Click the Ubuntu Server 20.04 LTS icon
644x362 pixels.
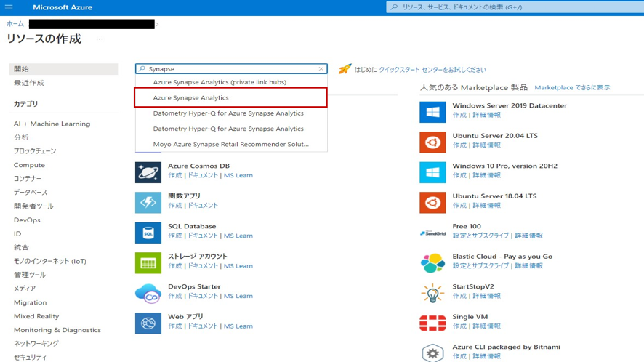tap(432, 142)
